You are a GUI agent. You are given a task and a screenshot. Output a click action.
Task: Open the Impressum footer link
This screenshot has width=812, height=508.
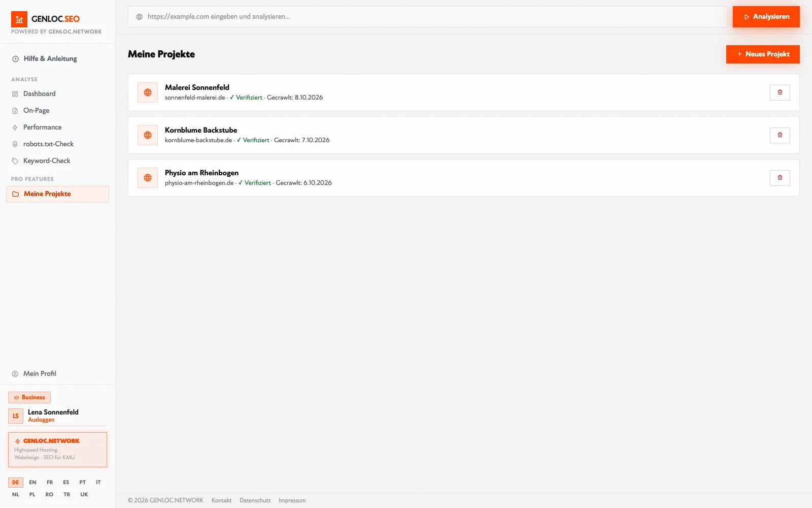point(292,500)
